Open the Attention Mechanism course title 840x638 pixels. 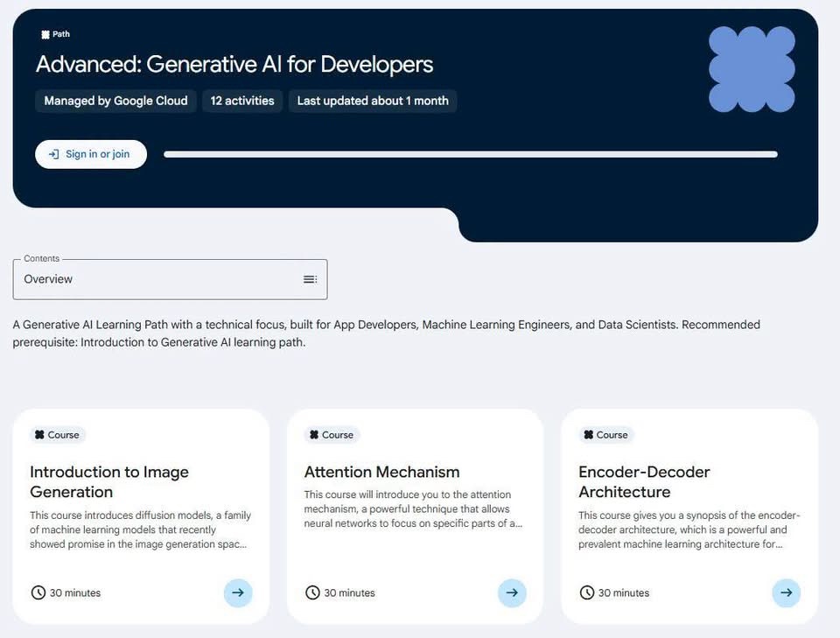tap(382, 472)
